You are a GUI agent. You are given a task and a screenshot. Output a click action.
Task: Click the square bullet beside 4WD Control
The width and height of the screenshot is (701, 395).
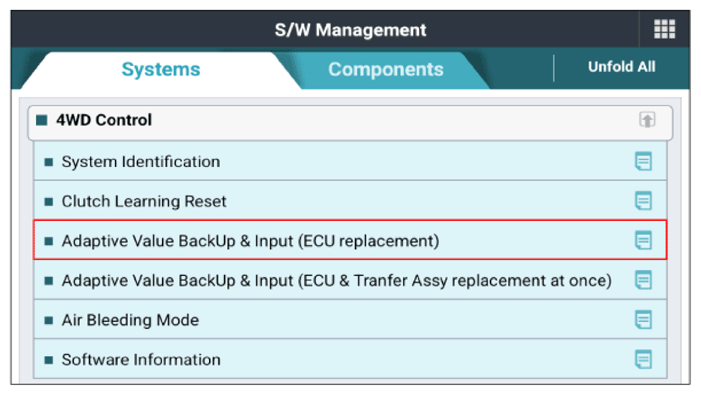tap(42, 120)
